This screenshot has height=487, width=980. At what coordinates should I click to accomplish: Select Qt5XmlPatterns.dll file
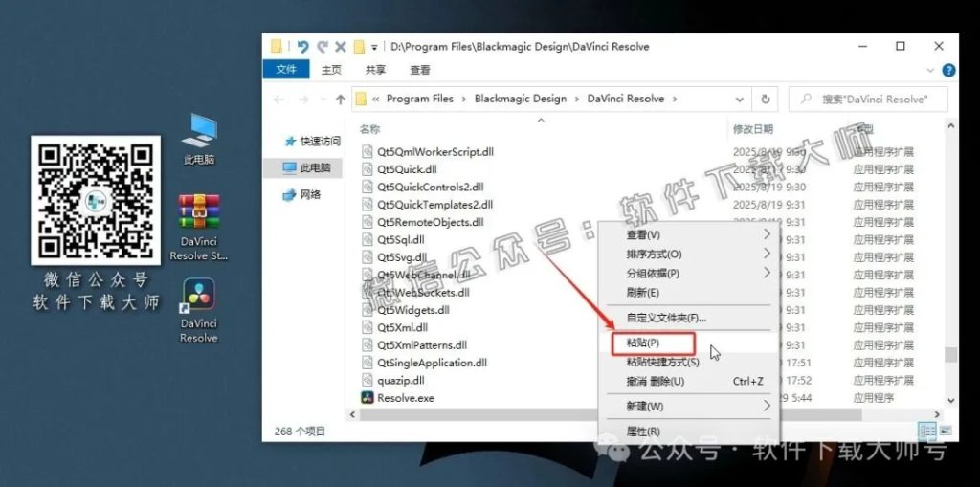point(422,344)
